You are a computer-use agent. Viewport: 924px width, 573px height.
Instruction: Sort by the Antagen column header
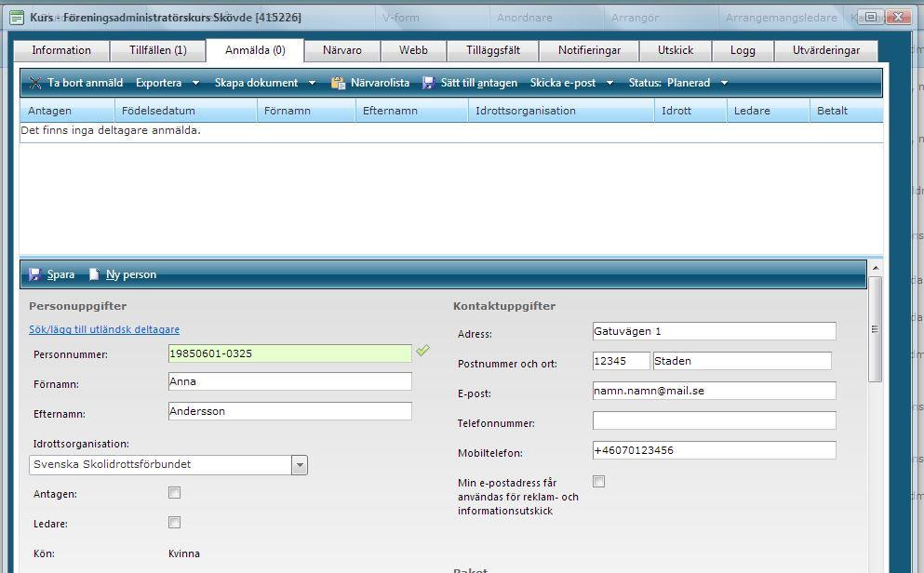[x=67, y=111]
